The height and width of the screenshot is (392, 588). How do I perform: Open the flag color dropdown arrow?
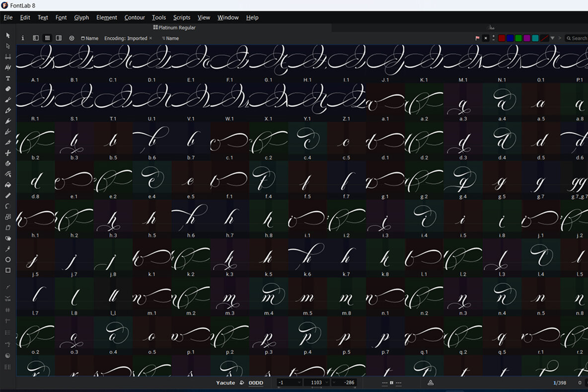tap(552, 37)
